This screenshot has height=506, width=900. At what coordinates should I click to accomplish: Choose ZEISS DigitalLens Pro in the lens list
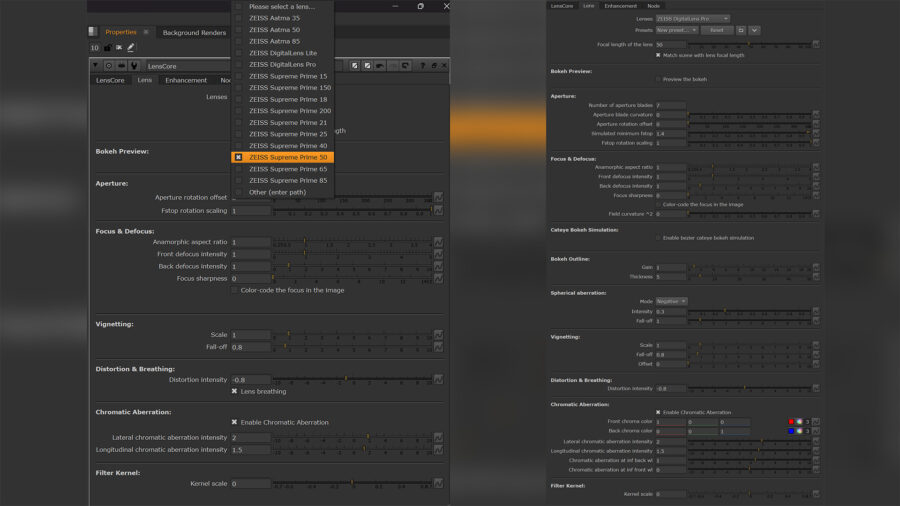(x=282, y=64)
